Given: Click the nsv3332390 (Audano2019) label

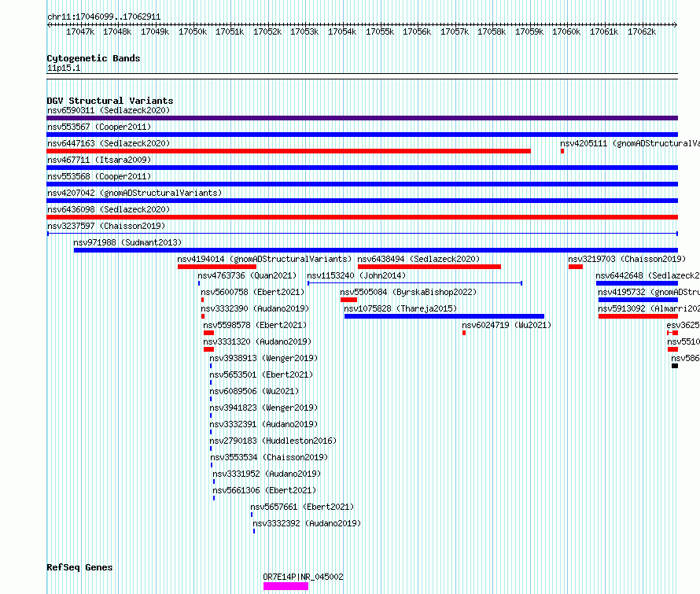Looking at the screenshot, I should (255, 308).
